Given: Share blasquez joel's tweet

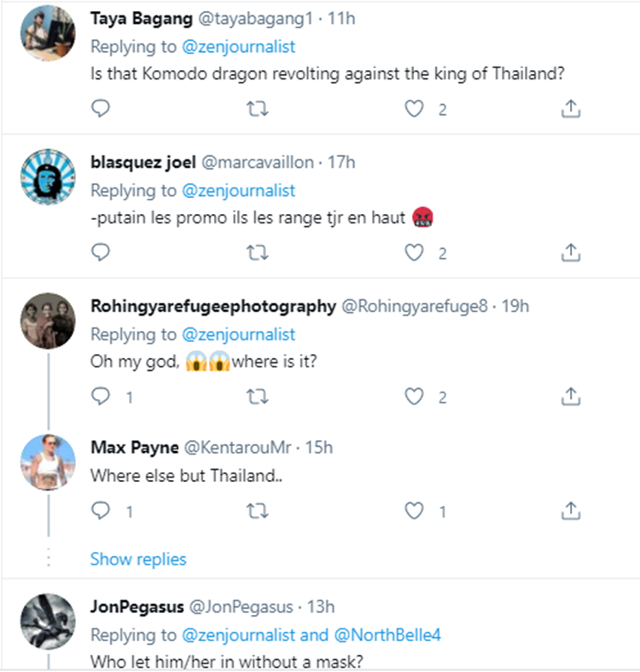Looking at the screenshot, I should coord(571,252).
